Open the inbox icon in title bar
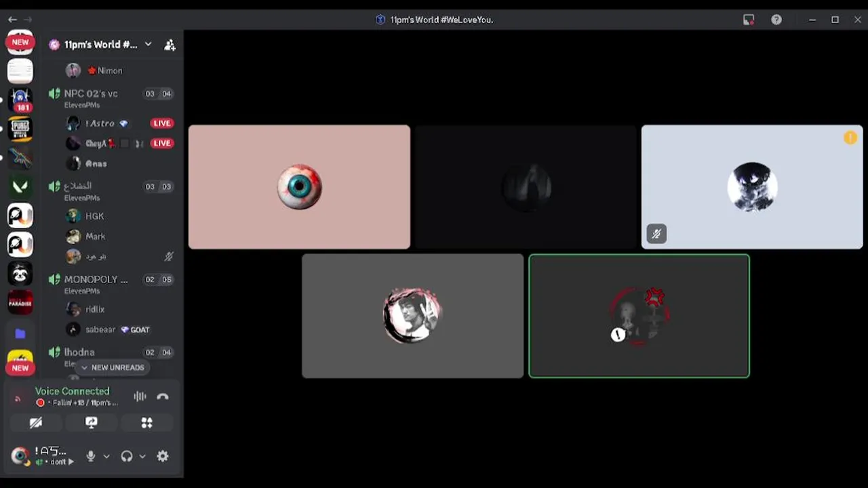Screen dimensions: 868x488 (749, 20)
